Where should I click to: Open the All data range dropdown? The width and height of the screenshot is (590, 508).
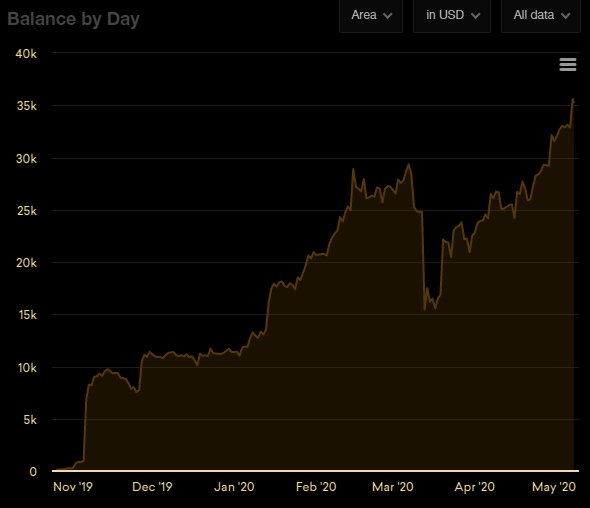[x=541, y=16]
